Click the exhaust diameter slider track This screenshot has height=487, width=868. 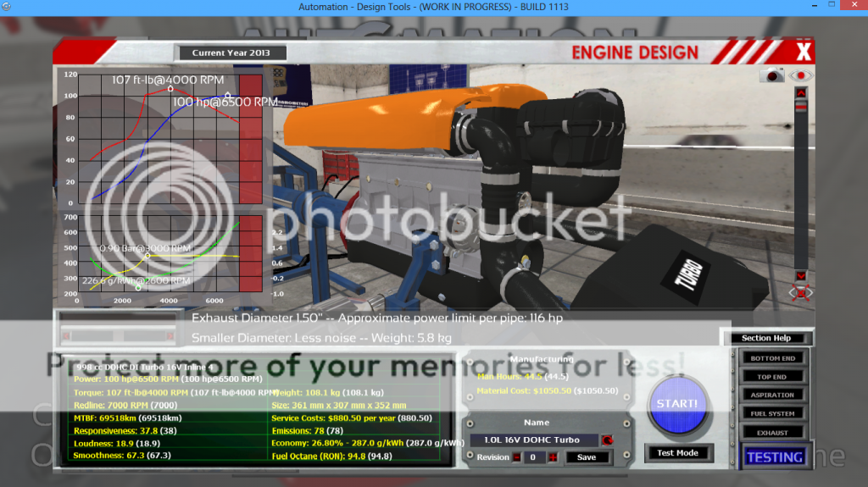click(118, 336)
